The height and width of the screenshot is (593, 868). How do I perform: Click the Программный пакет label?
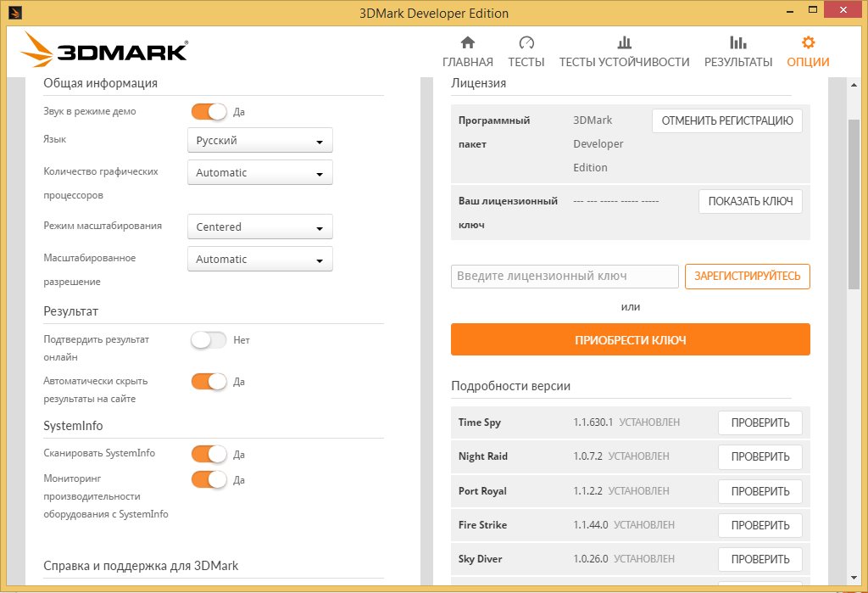(x=494, y=131)
